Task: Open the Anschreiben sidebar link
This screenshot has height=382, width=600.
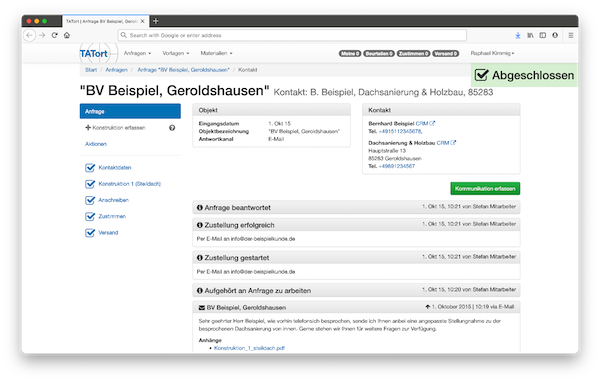Action: 114,200
